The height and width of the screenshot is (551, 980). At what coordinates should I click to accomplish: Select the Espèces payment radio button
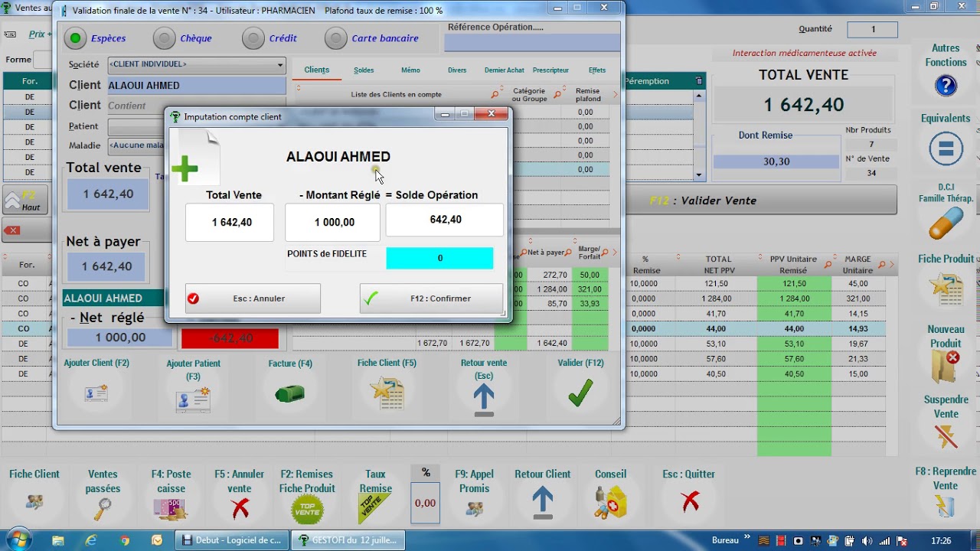[x=75, y=37]
